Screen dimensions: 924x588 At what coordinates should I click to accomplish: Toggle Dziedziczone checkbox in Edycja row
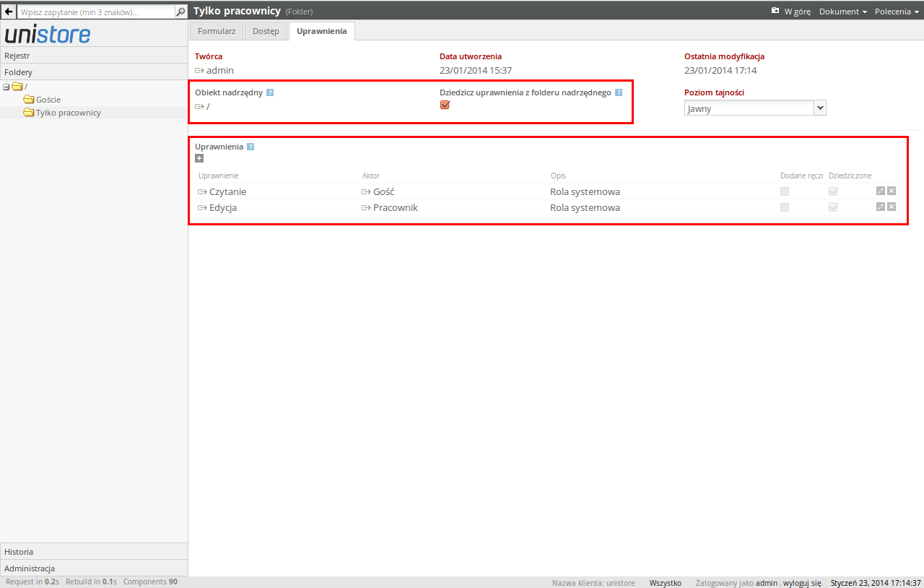pyautogui.click(x=833, y=207)
